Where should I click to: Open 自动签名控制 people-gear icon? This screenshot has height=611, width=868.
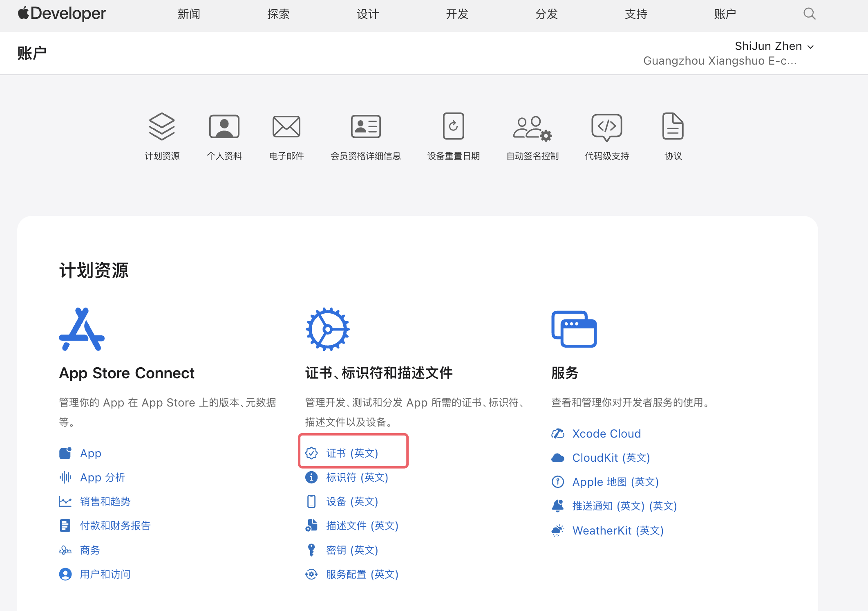532,128
